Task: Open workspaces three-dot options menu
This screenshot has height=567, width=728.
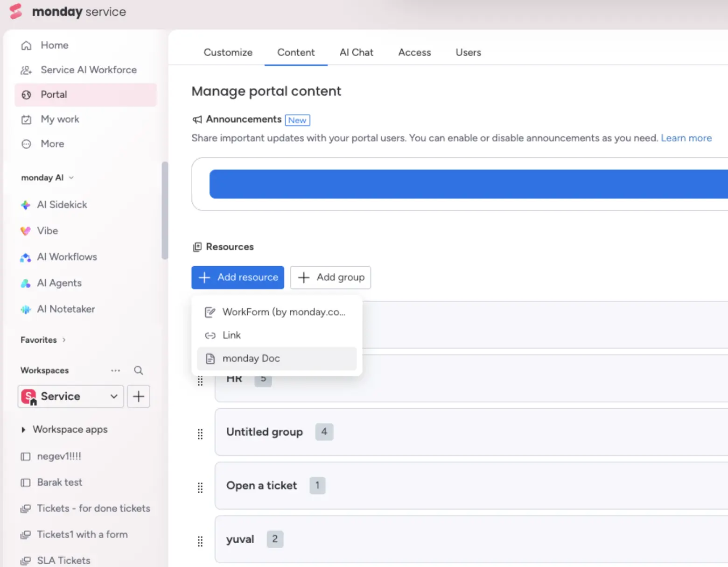Action: pyautogui.click(x=115, y=370)
